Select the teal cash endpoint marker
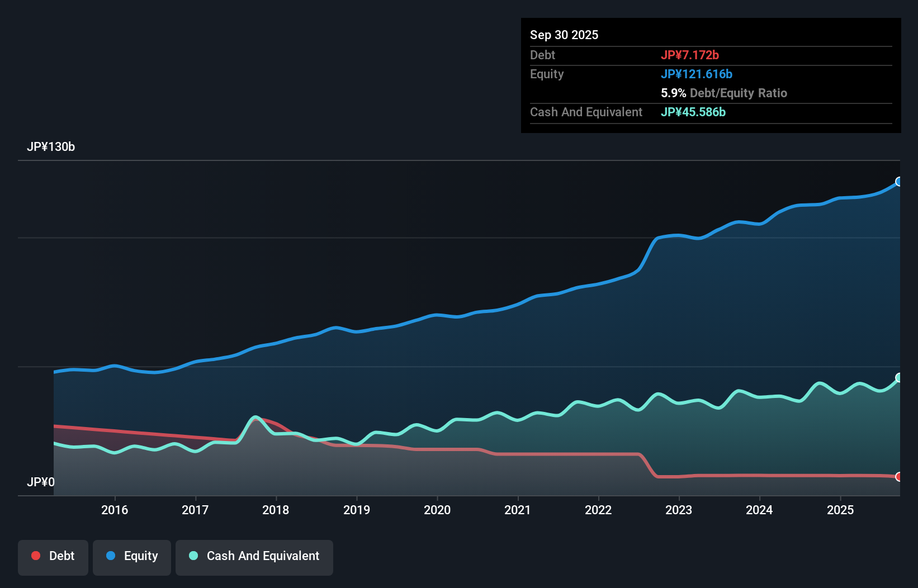This screenshot has height=588, width=918. coord(899,378)
